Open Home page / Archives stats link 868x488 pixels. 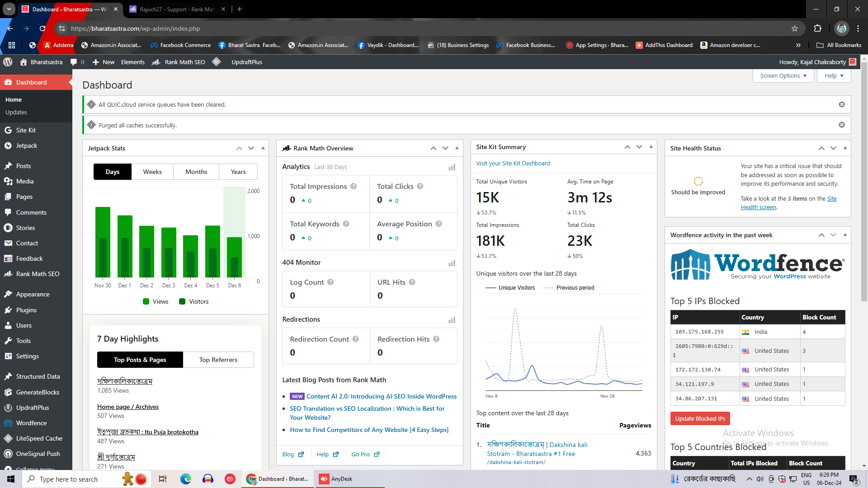tap(128, 407)
